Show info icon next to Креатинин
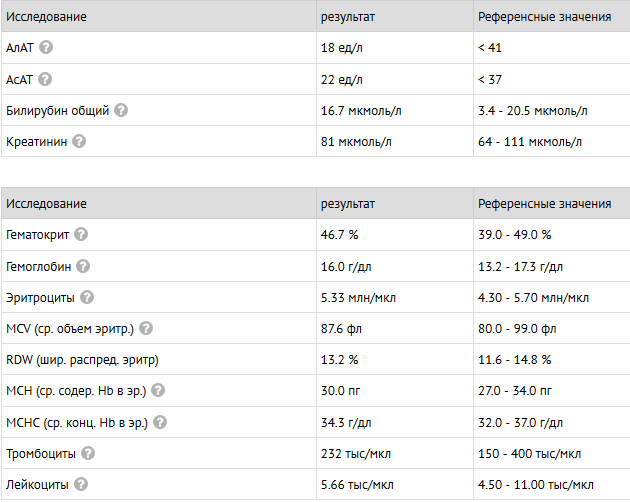The width and height of the screenshot is (630, 502). [79, 141]
